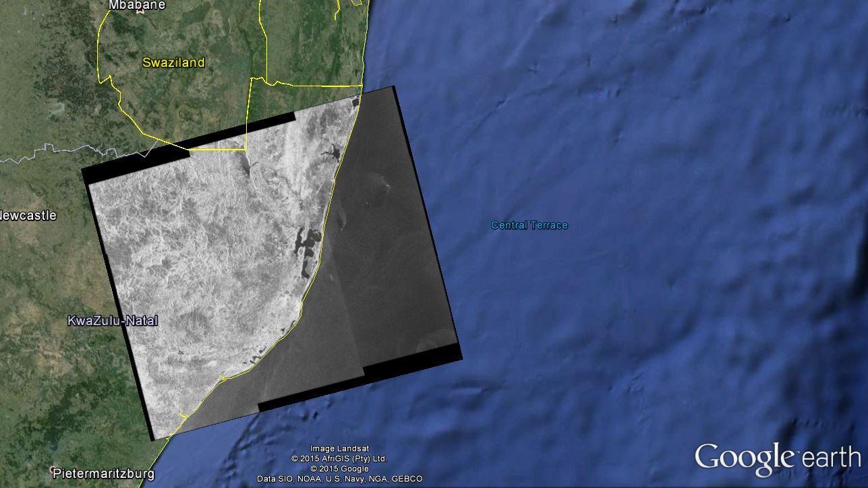This screenshot has width=868, height=488.
Task: Click the KwaZulu-Natal province label
Action: pyautogui.click(x=113, y=321)
